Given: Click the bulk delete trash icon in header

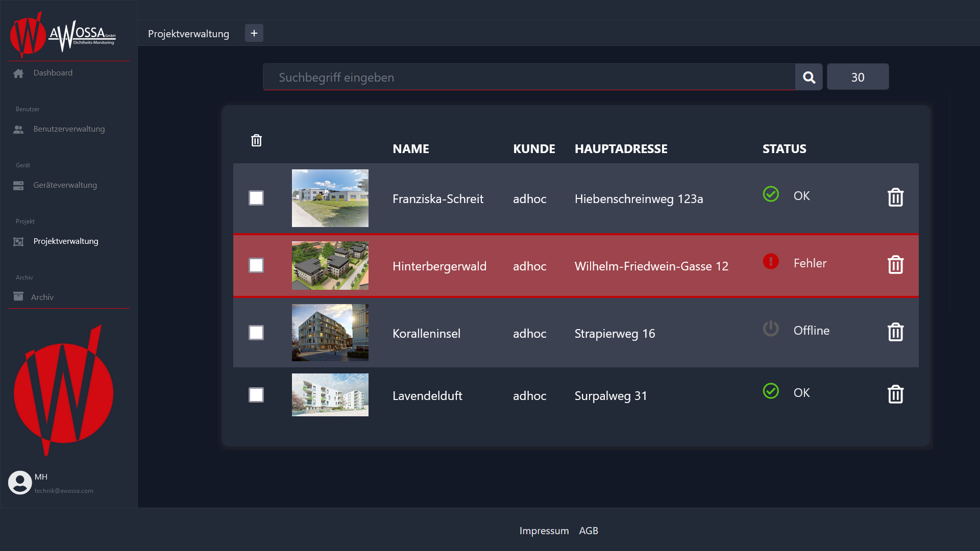Looking at the screenshot, I should (256, 140).
